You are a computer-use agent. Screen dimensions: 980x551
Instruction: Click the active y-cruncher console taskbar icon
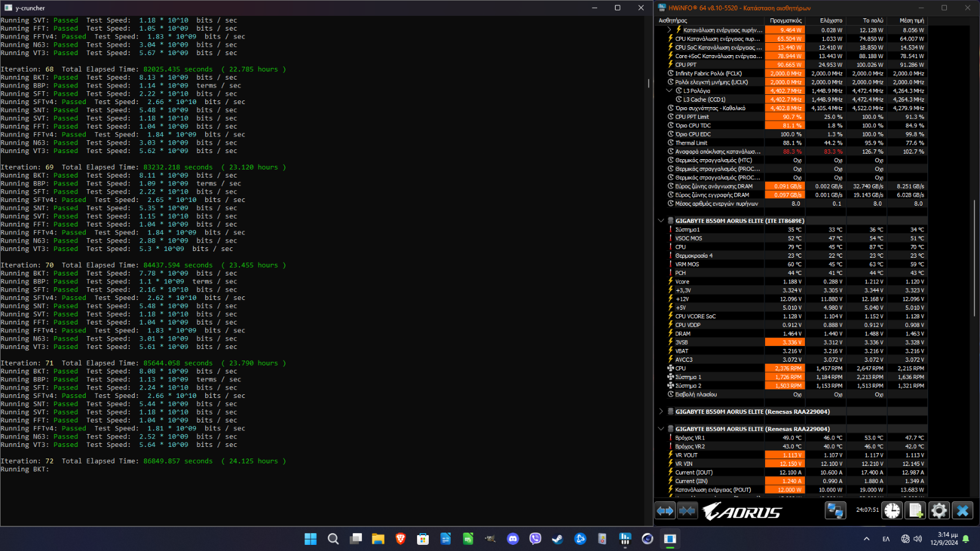tap(670, 539)
